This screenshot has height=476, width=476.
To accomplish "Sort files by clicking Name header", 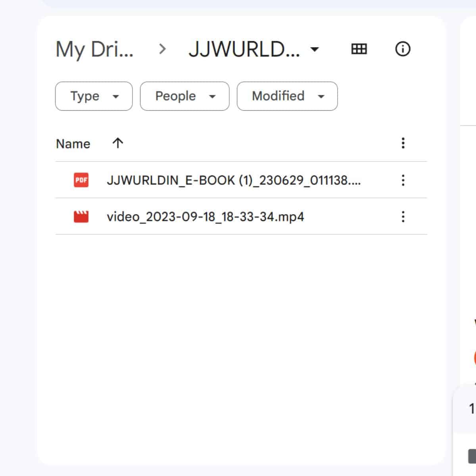I will coord(73,144).
